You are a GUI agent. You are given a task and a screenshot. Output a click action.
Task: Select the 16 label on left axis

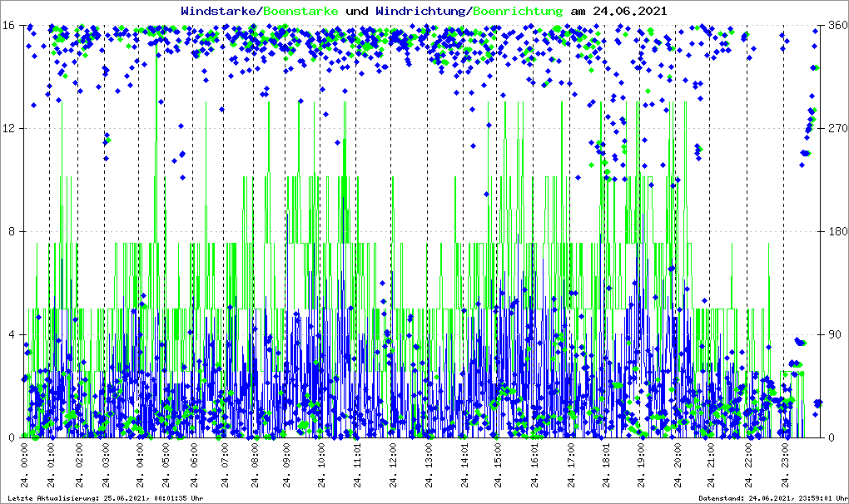pyautogui.click(x=8, y=25)
